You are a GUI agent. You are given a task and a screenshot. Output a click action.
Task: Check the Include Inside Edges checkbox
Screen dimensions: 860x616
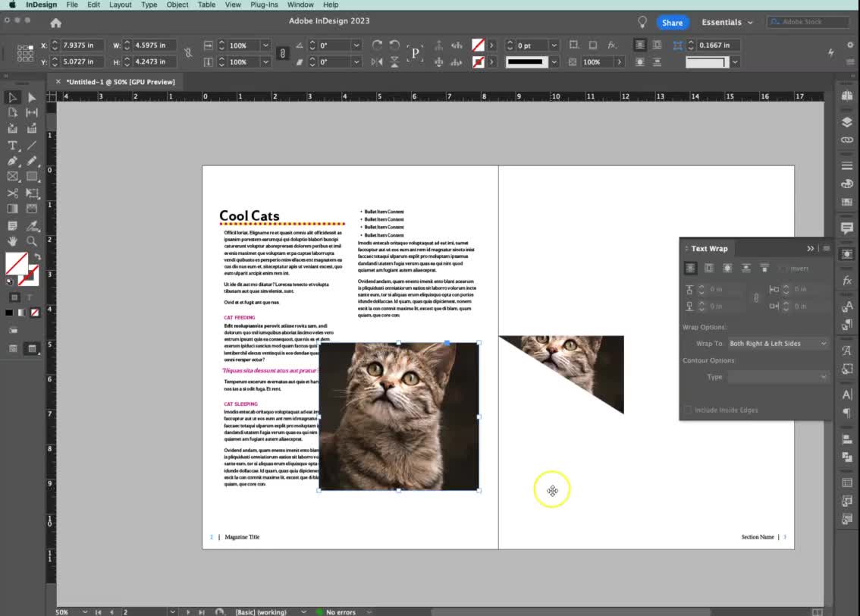coord(688,410)
